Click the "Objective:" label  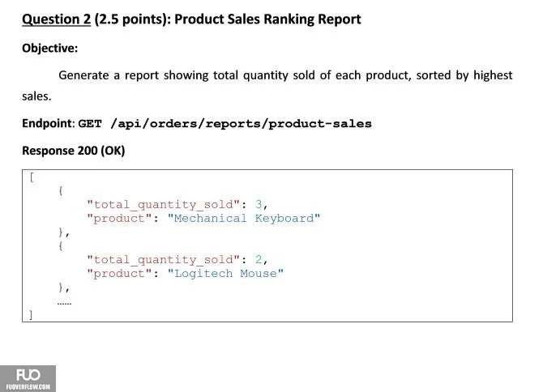click(49, 49)
